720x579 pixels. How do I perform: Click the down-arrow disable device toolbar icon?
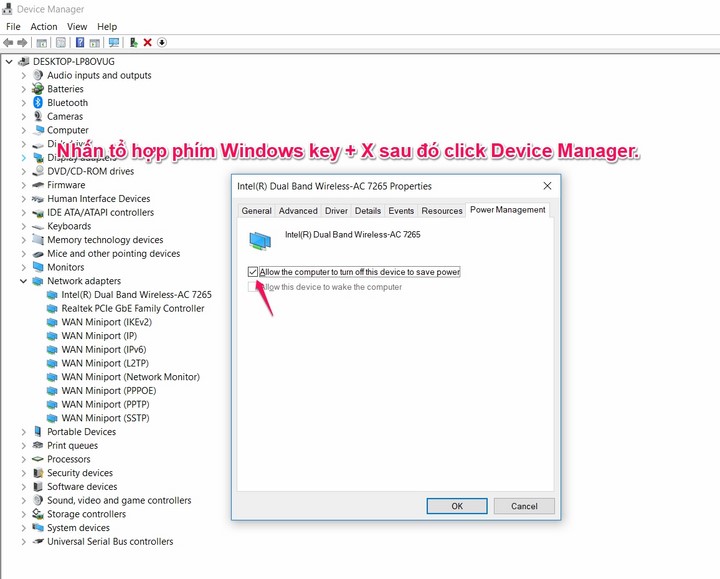[x=162, y=43]
